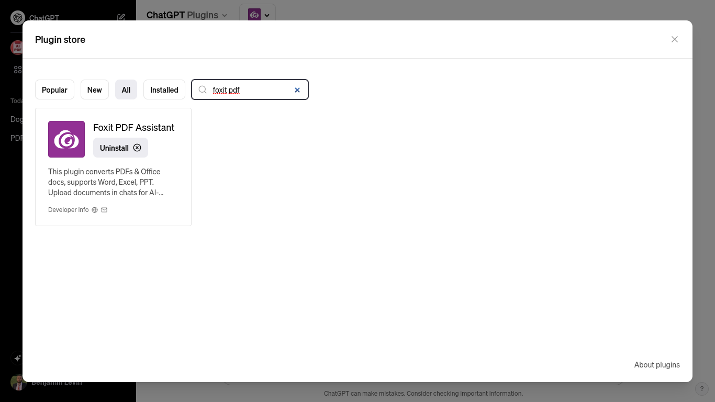Show Installed plugins tab
Screen dimensions: 715x402
tap(164, 90)
